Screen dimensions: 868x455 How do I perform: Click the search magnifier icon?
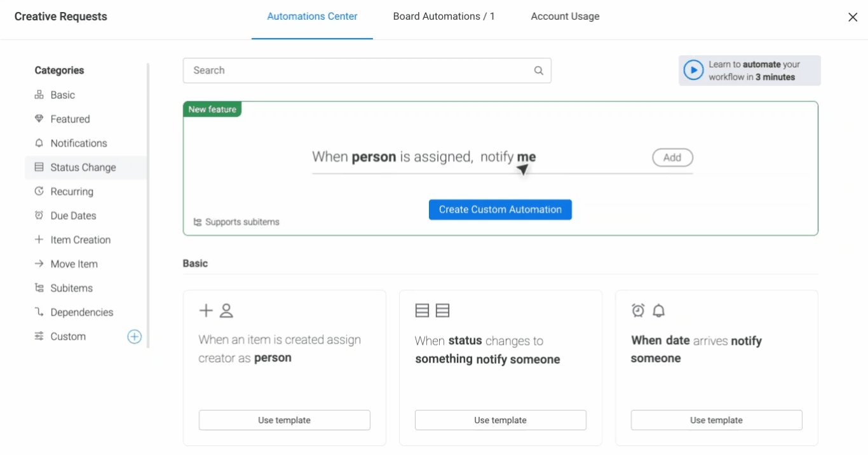539,71
